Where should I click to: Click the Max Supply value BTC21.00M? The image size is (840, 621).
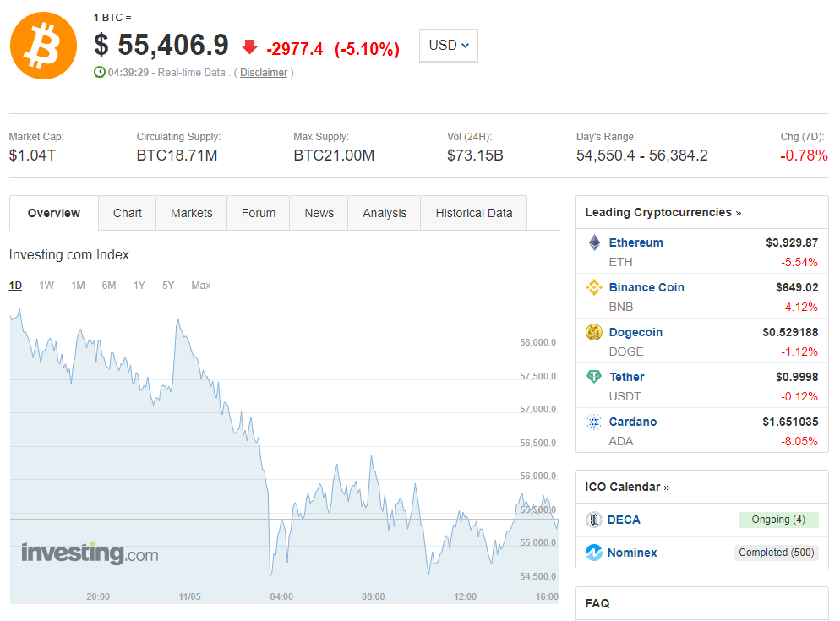click(x=334, y=155)
